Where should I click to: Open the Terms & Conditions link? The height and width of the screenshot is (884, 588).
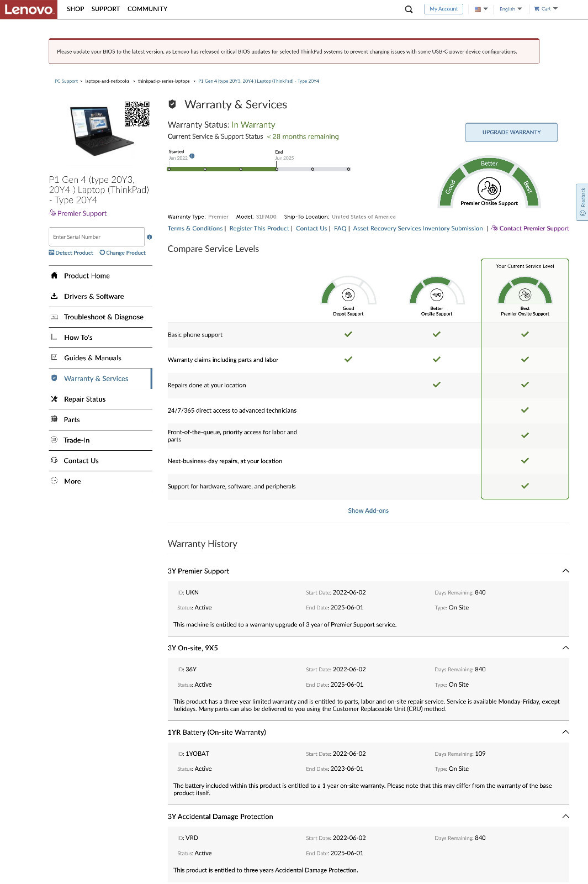click(x=195, y=228)
